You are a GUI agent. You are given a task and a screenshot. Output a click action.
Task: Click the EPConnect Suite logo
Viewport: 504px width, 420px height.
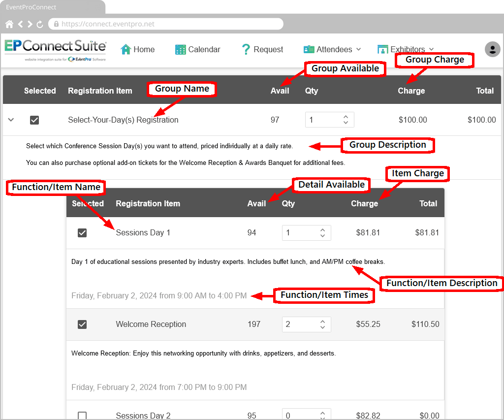point(55,50)
